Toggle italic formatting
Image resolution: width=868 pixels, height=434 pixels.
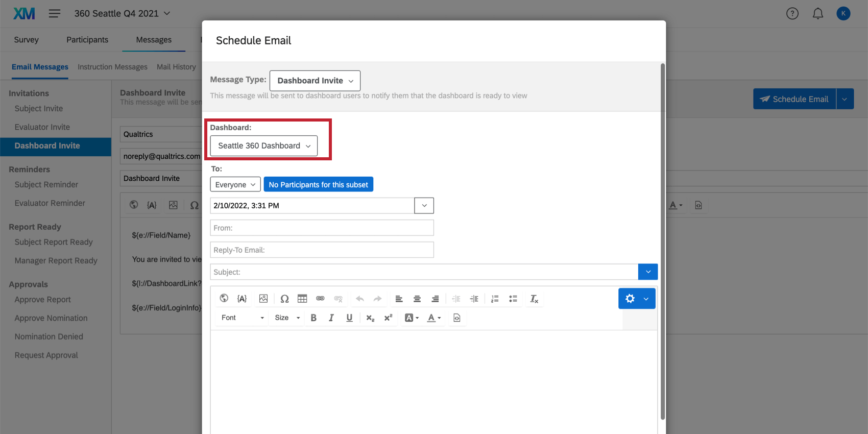(x=331, y=318)
